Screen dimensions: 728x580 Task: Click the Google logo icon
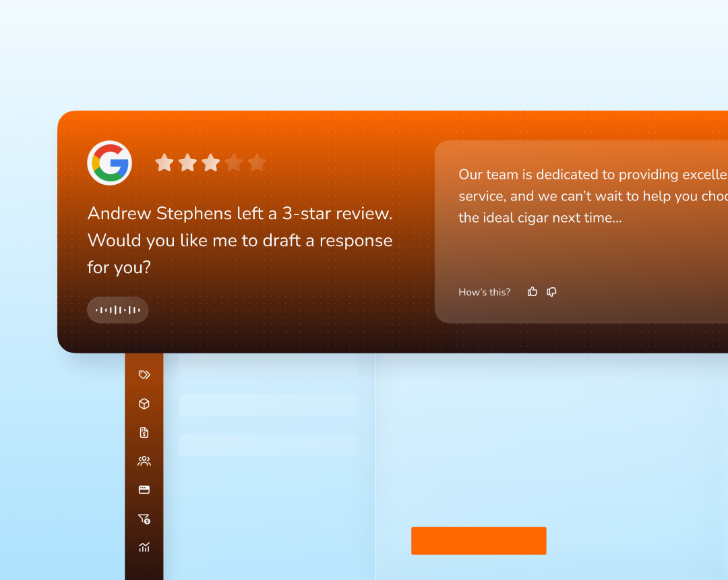[110, 163]
